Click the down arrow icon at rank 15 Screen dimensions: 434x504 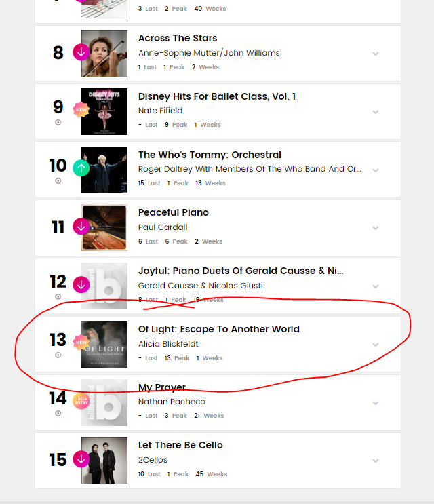pos(81,459)
